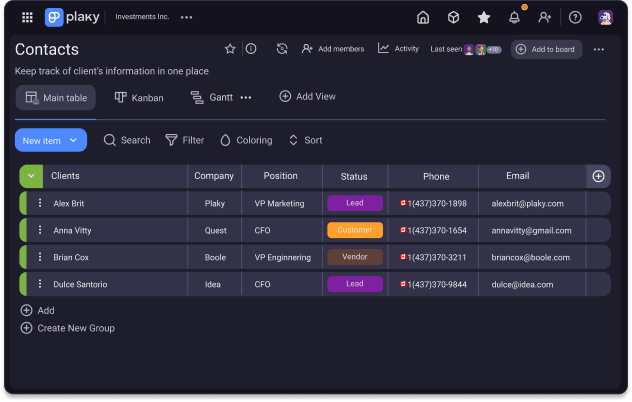Click Add members

[x=333, y=49]
